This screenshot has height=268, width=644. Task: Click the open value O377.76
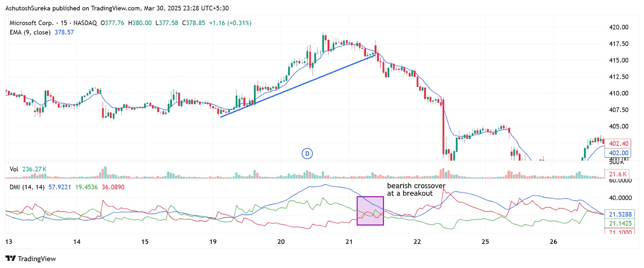[x=112, y=23]
